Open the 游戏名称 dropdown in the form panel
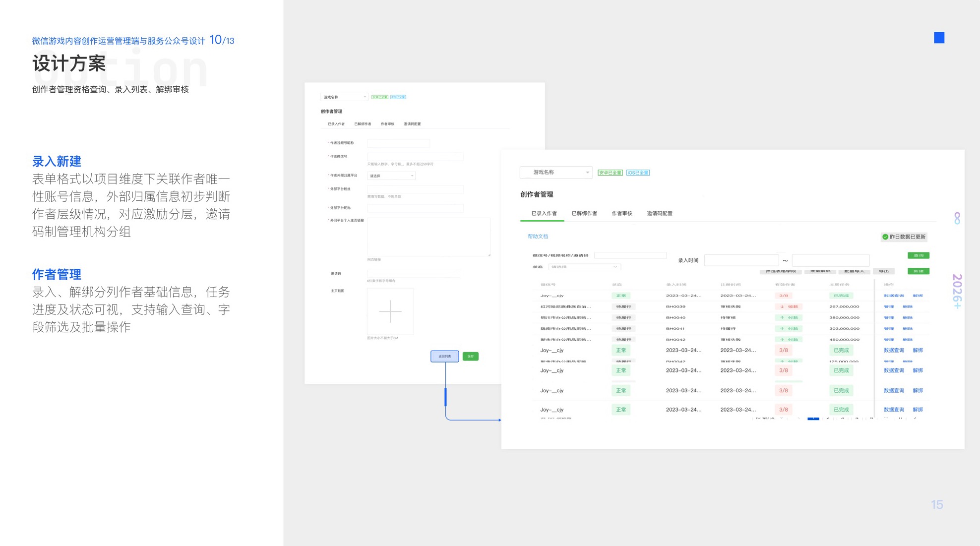Screen dimensions: 980x546 pos(344,97)
